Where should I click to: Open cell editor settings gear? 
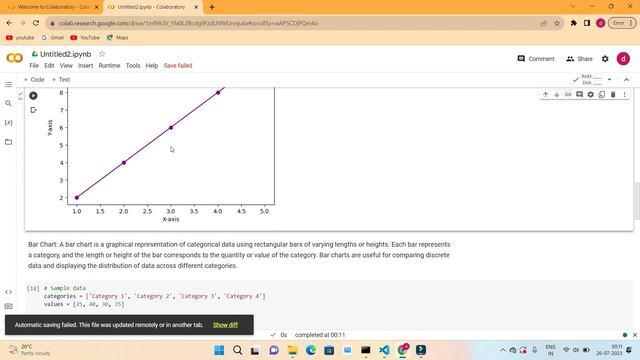pos(591,95)
